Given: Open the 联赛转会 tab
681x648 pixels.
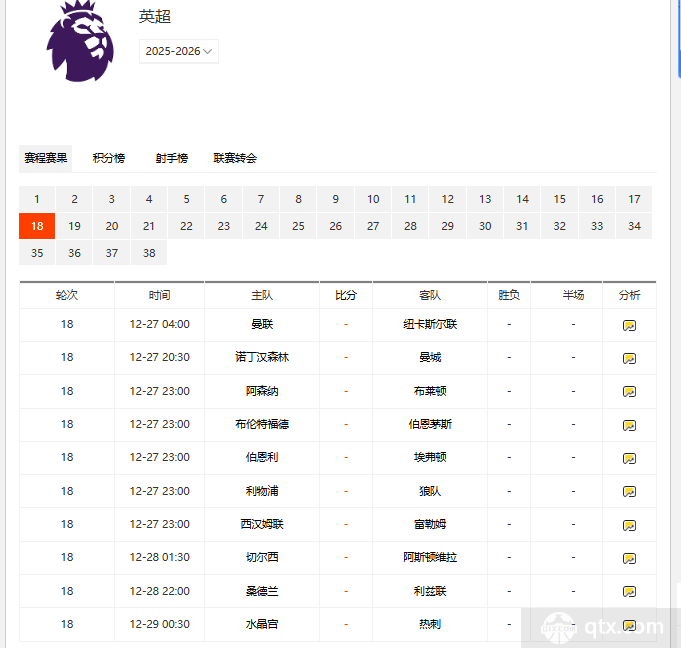Looking at the screenshot, I should 235,158.
